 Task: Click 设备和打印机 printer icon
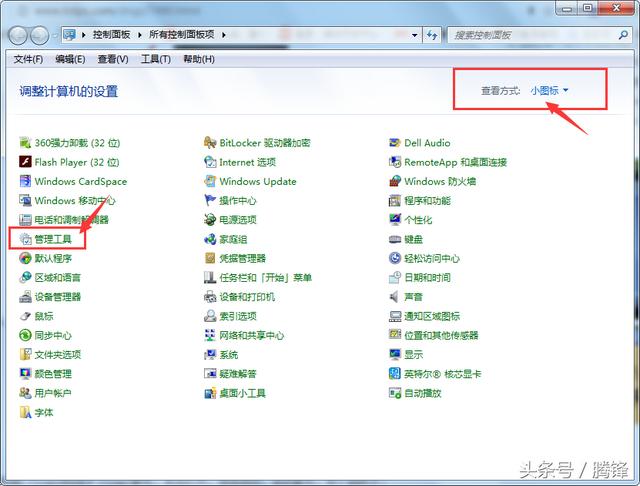coord(210,297)
